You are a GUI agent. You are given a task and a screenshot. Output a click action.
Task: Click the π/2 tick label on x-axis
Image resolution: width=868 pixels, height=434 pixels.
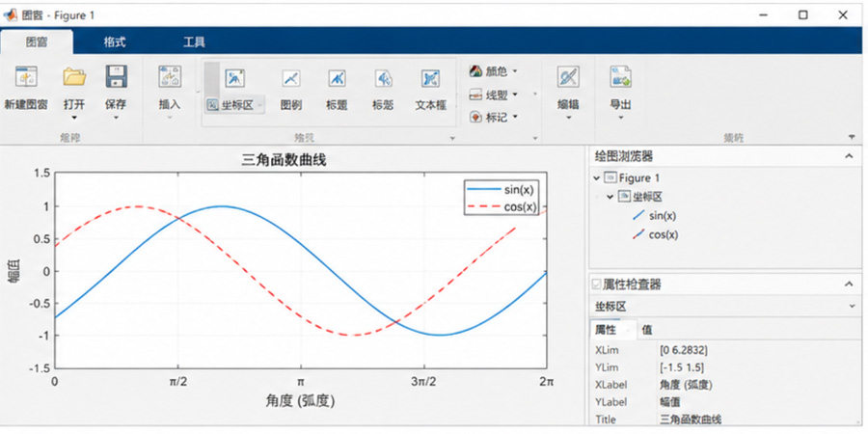coord(177,381)
